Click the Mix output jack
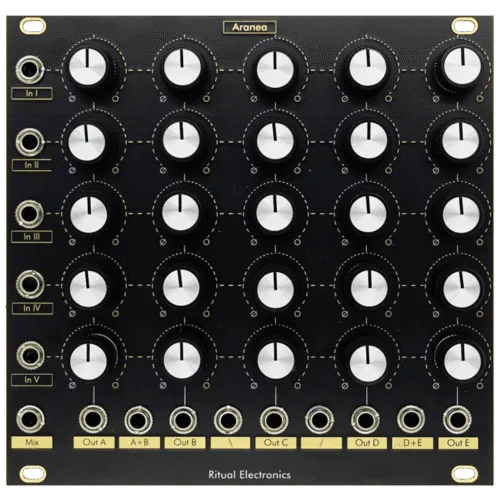This screenshot has width=500, height=500. (x=30, y=419)
